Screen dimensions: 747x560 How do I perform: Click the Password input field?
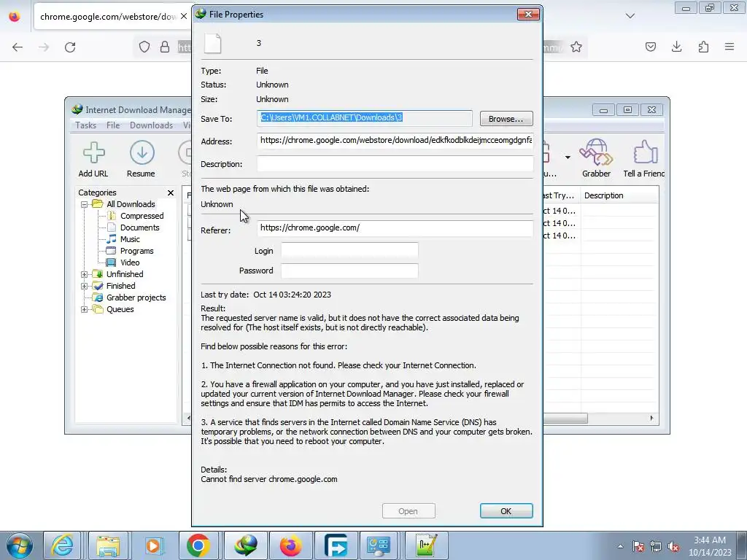[349, 271]
